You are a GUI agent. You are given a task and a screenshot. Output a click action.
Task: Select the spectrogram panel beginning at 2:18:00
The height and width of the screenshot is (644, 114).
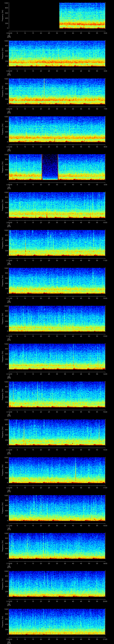click(x=57, y=546)
